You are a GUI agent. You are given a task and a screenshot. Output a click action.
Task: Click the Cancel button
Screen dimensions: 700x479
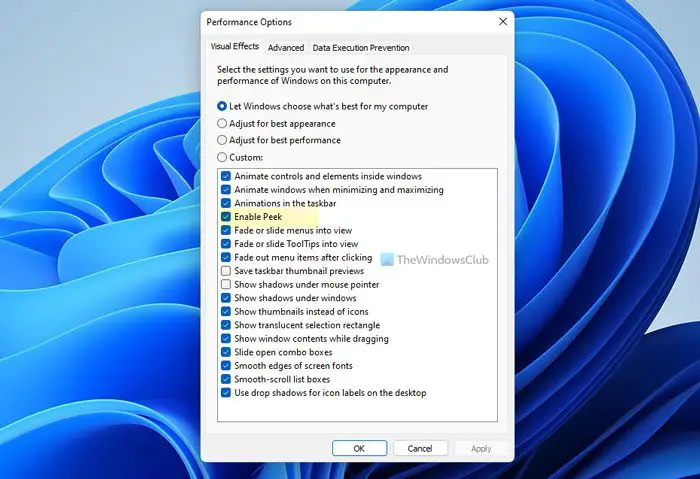(420, 448)
